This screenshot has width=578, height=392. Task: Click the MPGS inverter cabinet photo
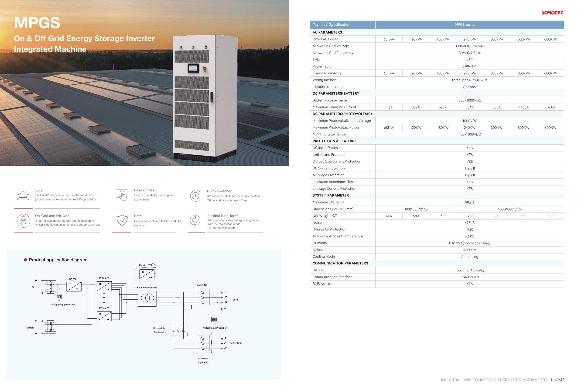[x=205, y=98]
